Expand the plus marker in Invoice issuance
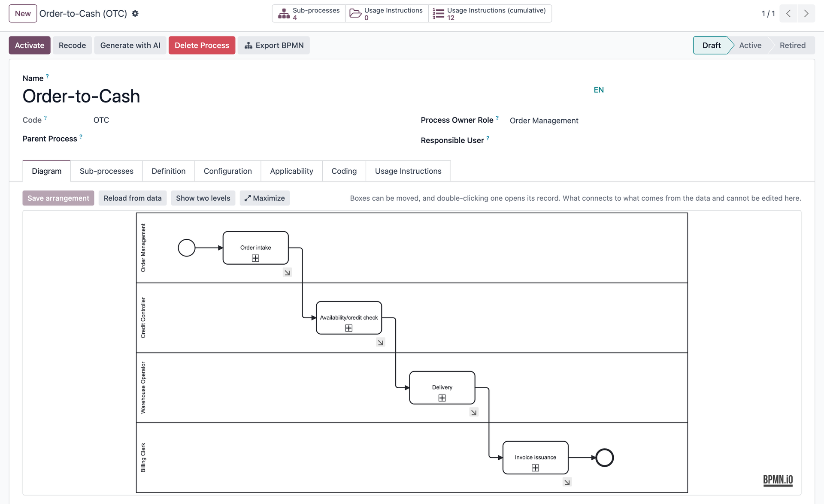Image resolution: width=824 pixels, height=504 pixels. pyautogui.click(x=535, y=468)
